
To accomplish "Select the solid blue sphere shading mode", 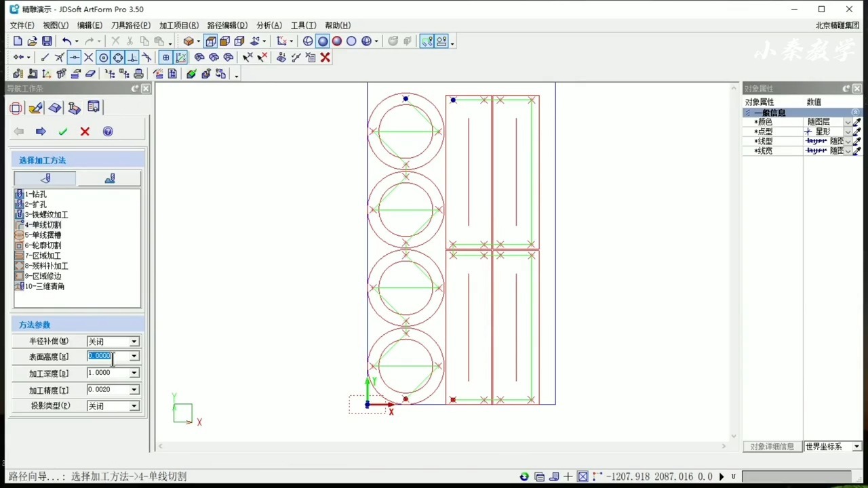I will [x=323, y=41].
